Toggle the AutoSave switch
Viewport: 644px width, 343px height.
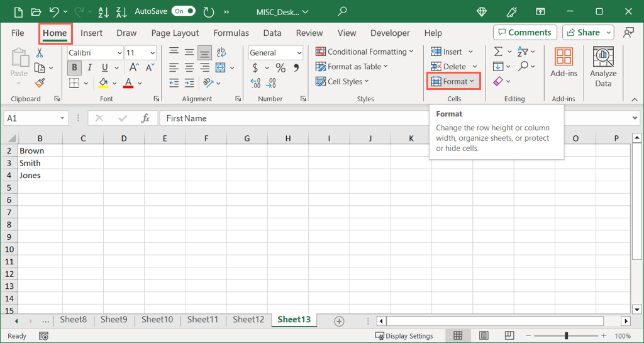tap(183, 11)
